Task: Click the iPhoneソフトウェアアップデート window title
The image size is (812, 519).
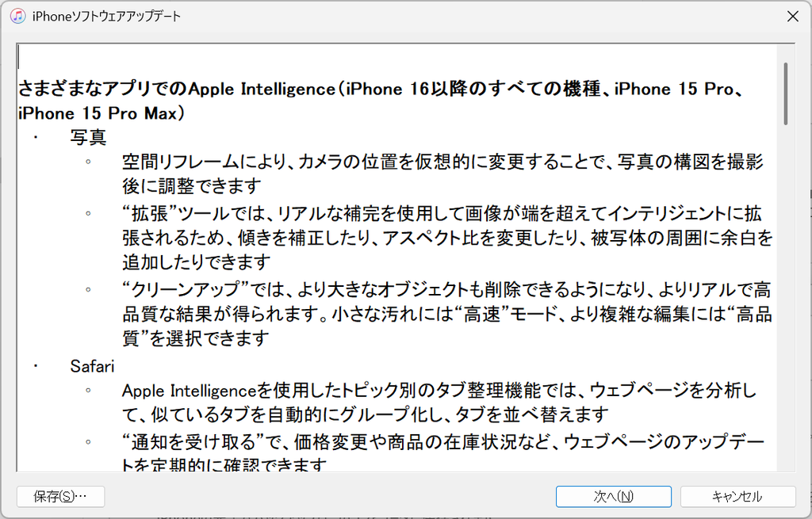Action: (107, 17)
